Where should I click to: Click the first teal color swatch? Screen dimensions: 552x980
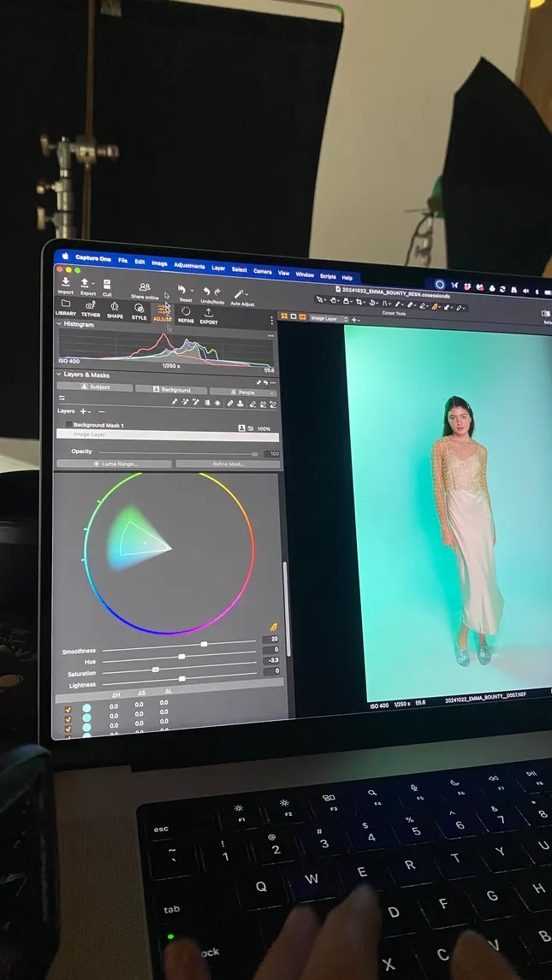pos(87,708)
